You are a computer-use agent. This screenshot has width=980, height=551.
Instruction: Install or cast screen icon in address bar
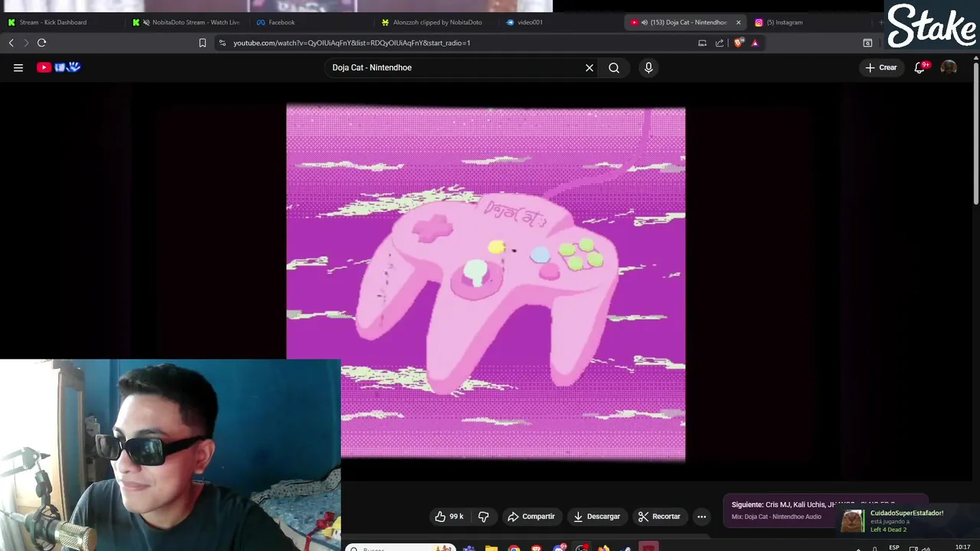tap(702, 43)
